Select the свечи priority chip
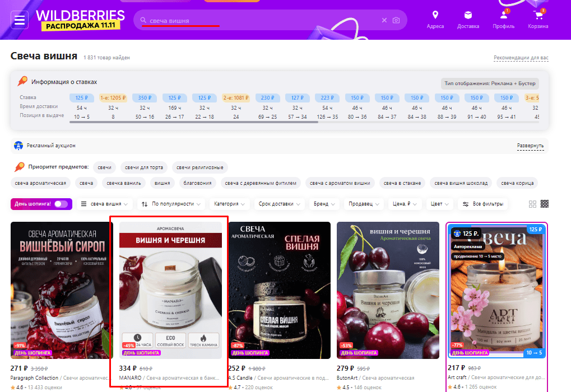The width and height of the screenshot is (571, 392). (x=105, y=167)
